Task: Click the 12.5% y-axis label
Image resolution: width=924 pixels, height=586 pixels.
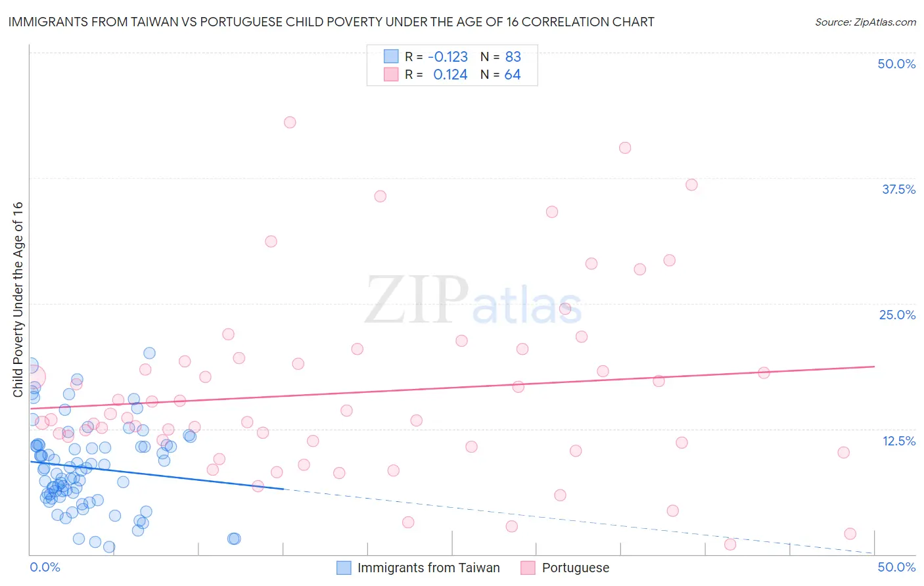Action: (x=898, y=441)
